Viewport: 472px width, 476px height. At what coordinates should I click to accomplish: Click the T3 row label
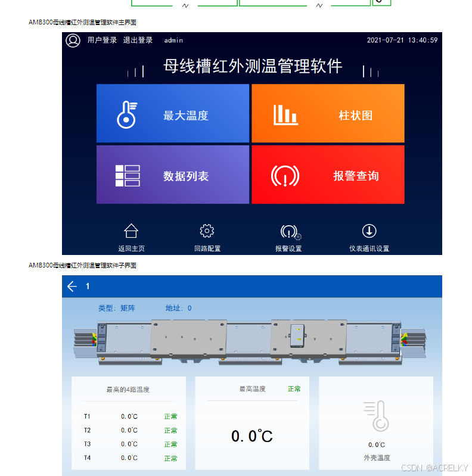87,444
